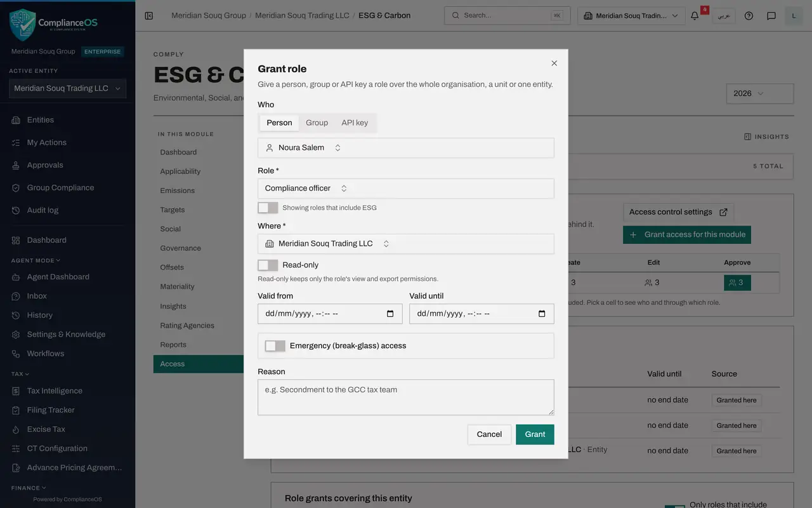This screenshot has height=508, width=812.
Task: Open the help question mark icon
Action: point(749,16)
